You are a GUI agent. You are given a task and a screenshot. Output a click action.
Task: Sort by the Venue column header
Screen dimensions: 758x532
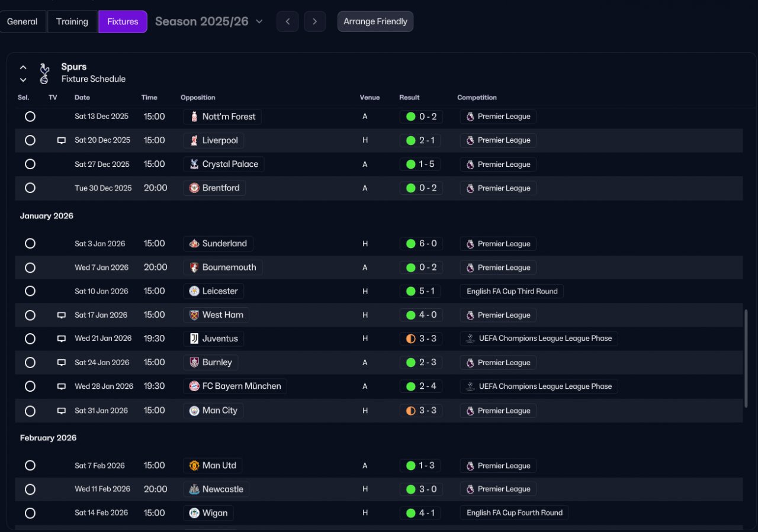[x=370, y=98]
